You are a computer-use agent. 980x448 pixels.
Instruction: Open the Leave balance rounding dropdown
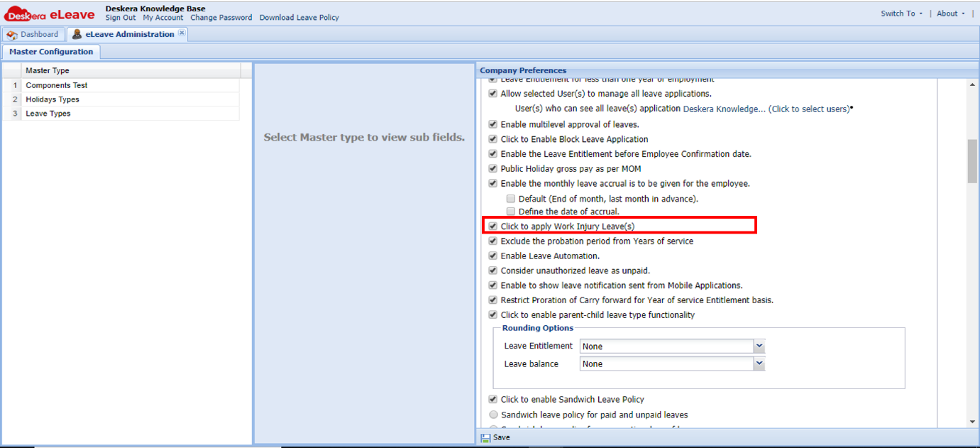click(759, 363)
